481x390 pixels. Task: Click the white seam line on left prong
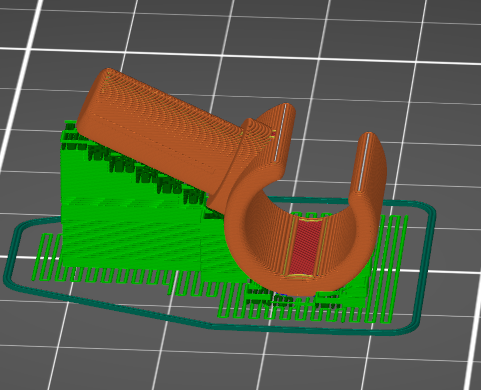click(280, 132)
